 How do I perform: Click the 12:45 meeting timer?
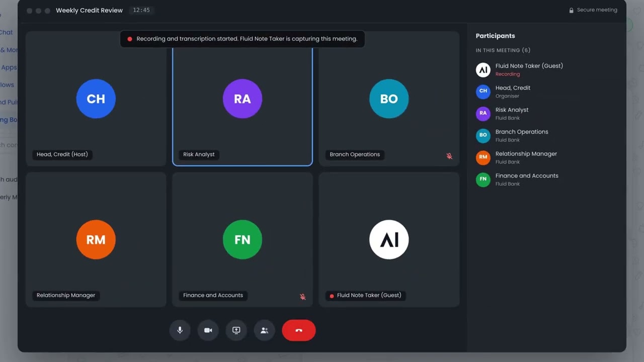(x=141, y=10)
